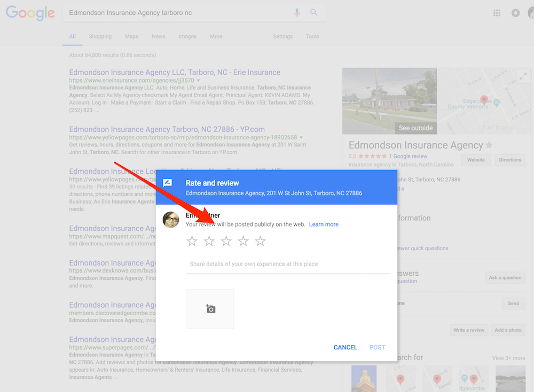Expand the map with the fullscreen icon
Image resolution: width=534 pixels, height=392 pixels.
(x=523, y=76)
